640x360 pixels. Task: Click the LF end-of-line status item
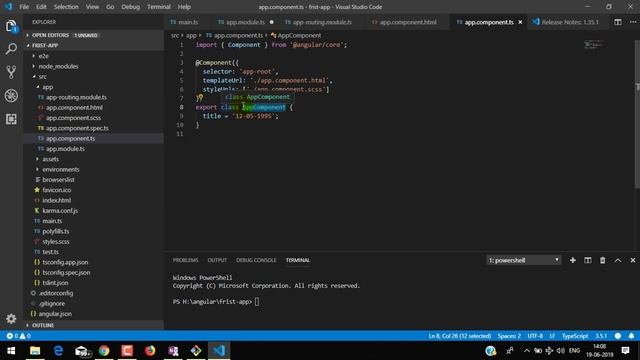(552, 336)
